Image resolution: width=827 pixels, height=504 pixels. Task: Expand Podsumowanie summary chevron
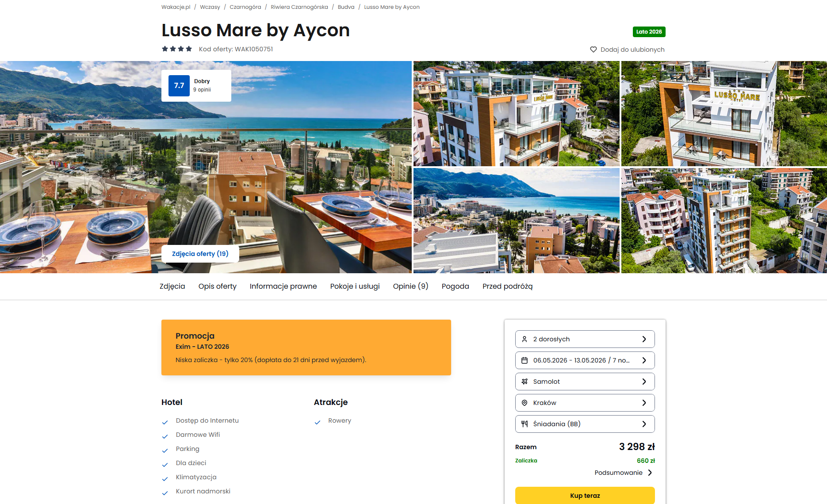pos(650,473)
